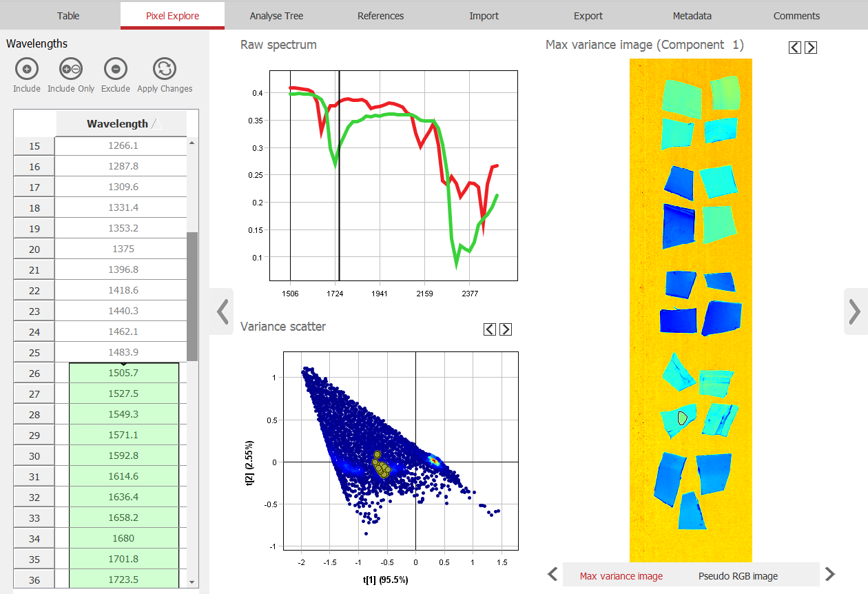Viewport: 868px width, 594px height.
Task: Go to next max variance component
Action: 811,47
